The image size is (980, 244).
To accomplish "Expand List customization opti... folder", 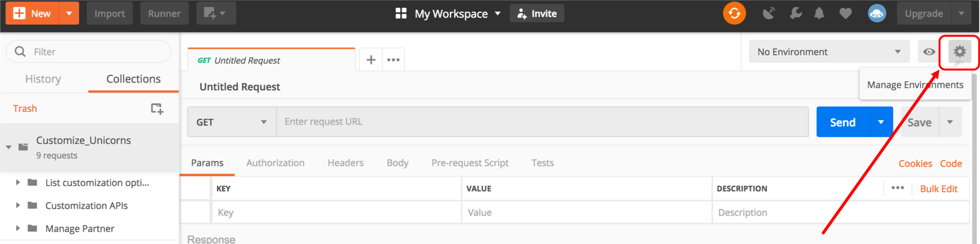I will tap(18, 182).
